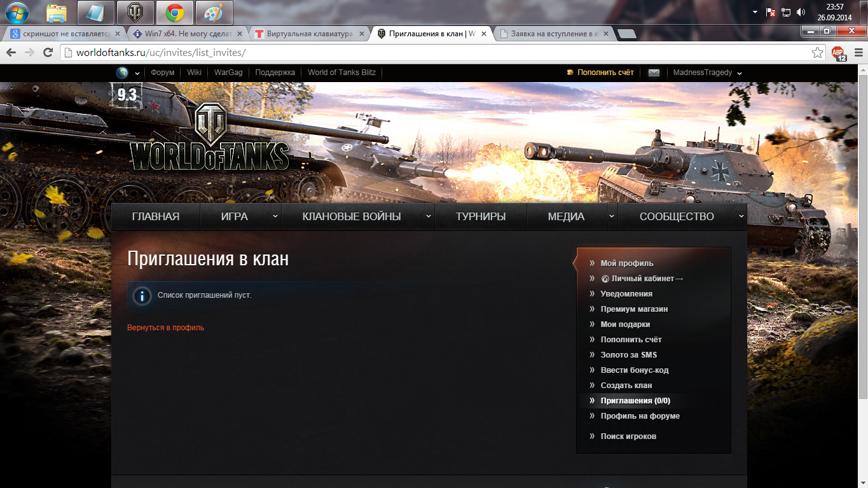Image resolution: width=868 pixels, height=488 pixels.
Task: Click the 'Вернуться в профиль' link
Action: pos(165,328)
